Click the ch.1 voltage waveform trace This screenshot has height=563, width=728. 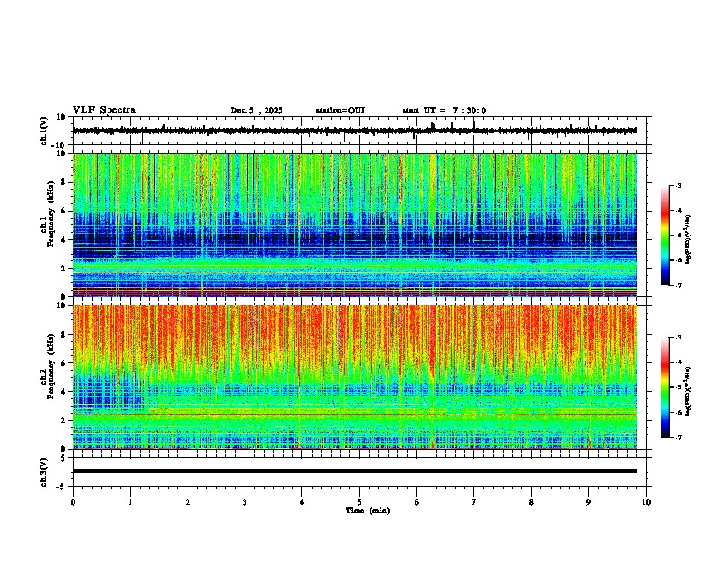click(354, 131)
